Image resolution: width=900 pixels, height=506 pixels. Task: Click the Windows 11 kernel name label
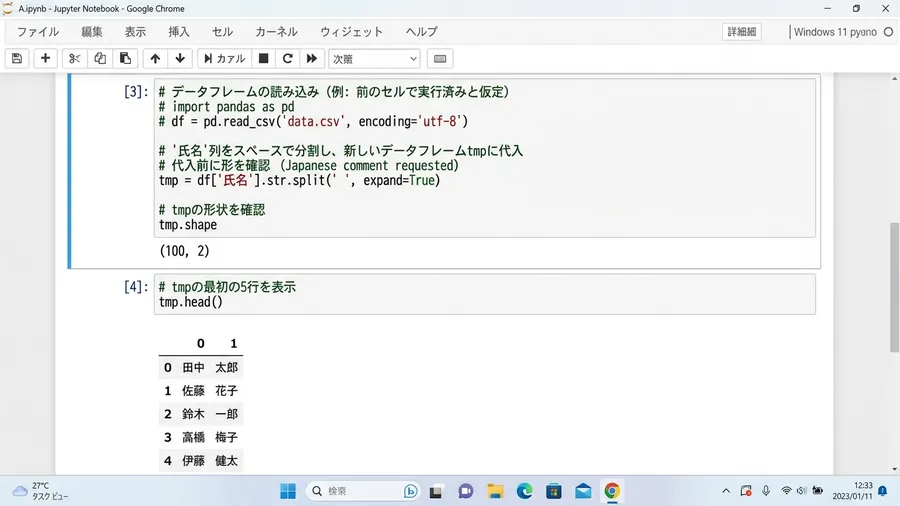tap(835, 32)
